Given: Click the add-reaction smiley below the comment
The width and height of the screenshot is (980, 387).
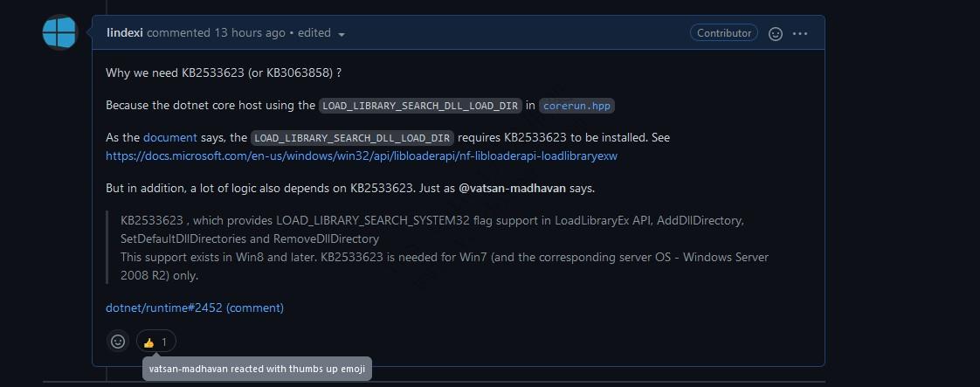Looking at the screenshot, I should (118, 342).
